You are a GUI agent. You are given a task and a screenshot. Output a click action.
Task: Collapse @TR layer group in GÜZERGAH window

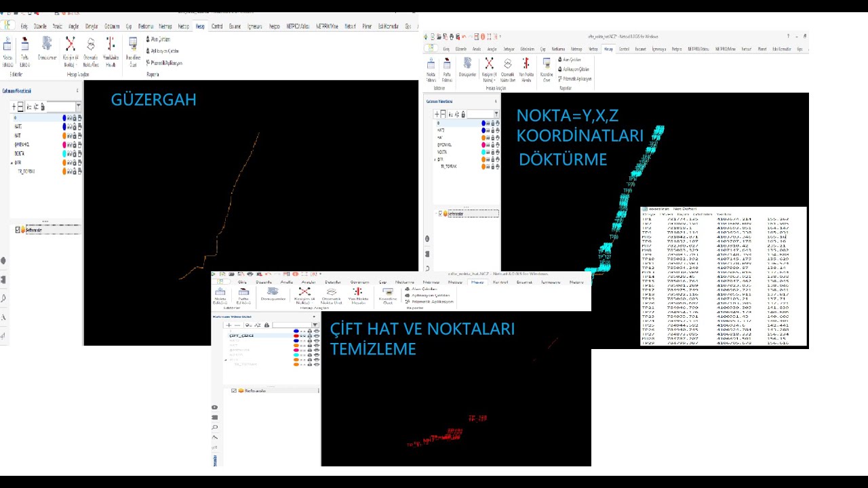(12, 163)
